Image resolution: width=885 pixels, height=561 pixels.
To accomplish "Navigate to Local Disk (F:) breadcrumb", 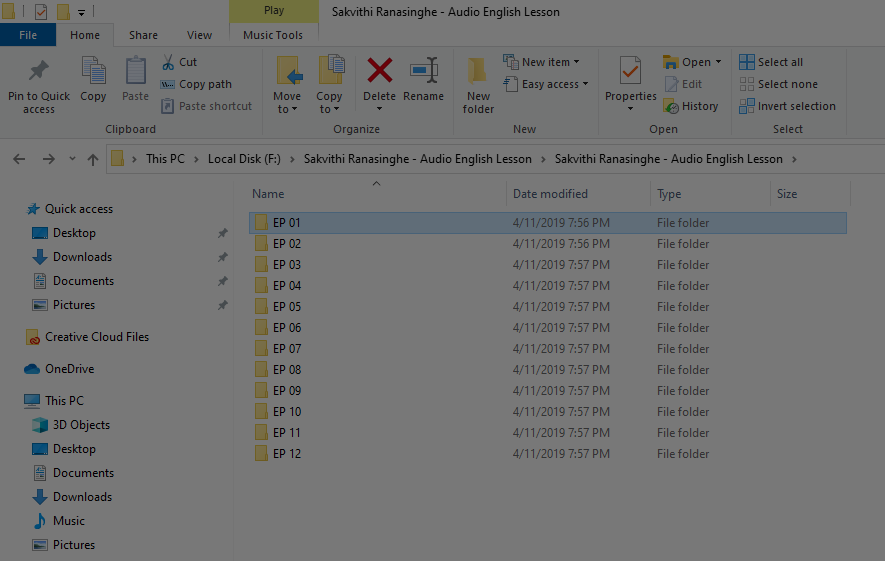I will pos(244,159).
